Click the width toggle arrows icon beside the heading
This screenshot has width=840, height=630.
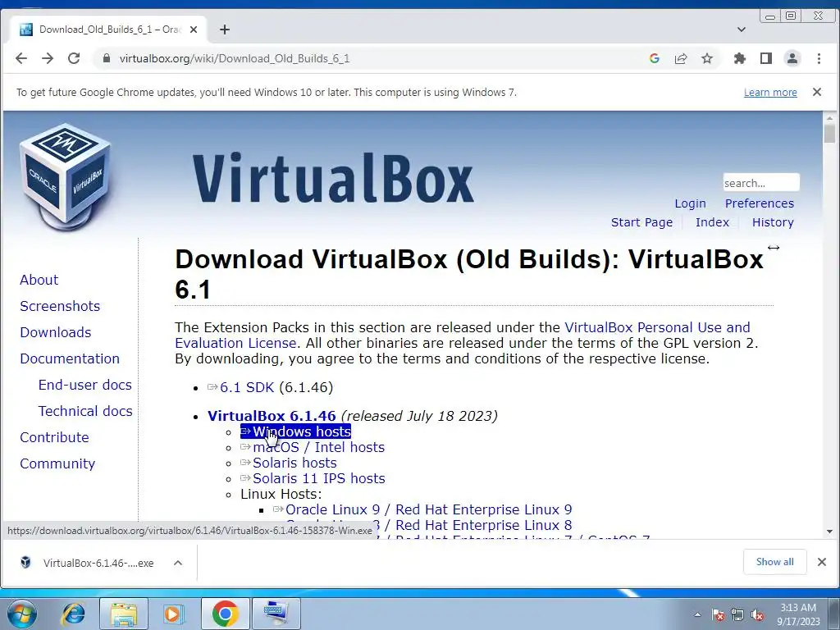[773, 248]
